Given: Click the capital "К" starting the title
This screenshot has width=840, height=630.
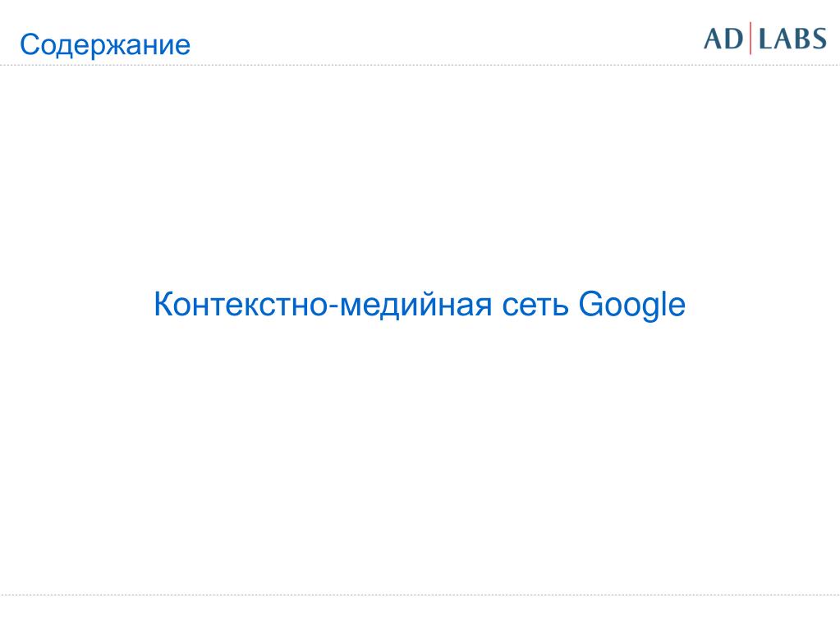Looking at the screenshot, I should coord(165,304).
